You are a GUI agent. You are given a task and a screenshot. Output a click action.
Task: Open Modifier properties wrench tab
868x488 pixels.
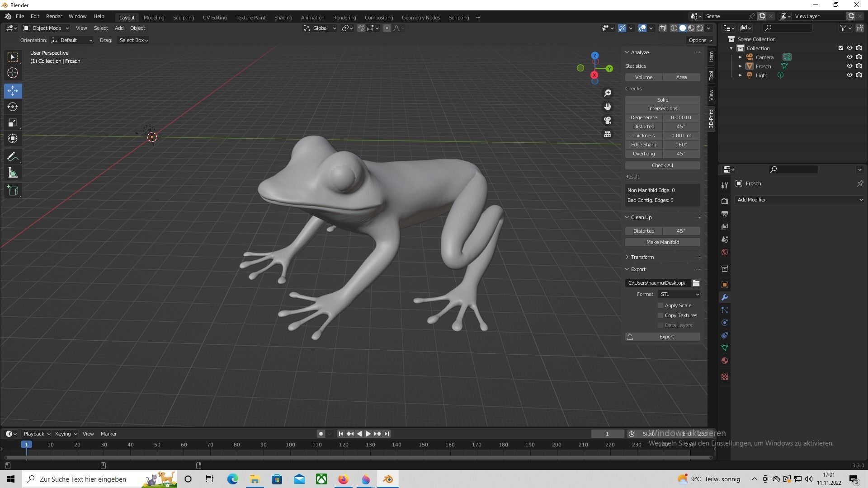725,298
